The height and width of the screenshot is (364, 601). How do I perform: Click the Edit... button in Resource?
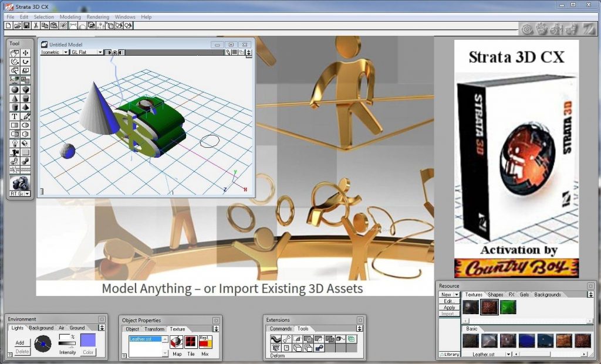pyautogui.click(x=449, y=301)
